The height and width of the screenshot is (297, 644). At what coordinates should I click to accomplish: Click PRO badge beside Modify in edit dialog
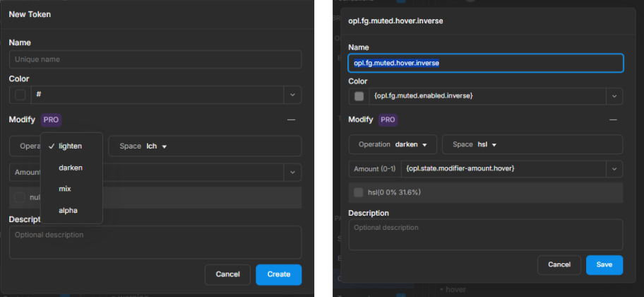[388, 120]
